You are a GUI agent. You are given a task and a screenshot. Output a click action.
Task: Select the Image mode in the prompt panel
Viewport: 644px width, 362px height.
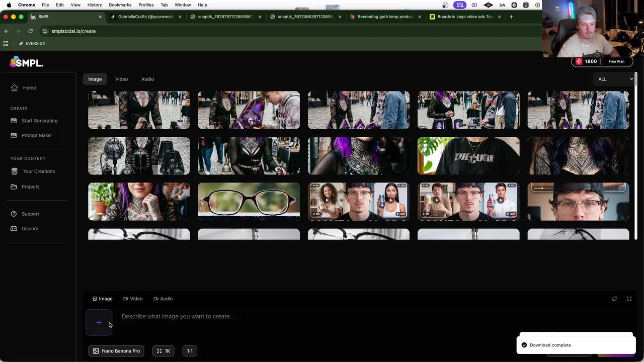click(x=102, y=299)
